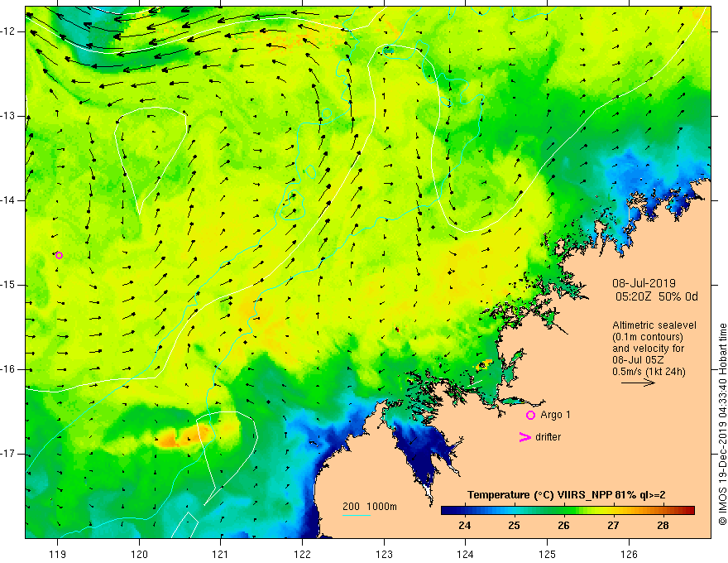Click the colorbar label '24'
The image size is (728, 563).
coord(464,526)
